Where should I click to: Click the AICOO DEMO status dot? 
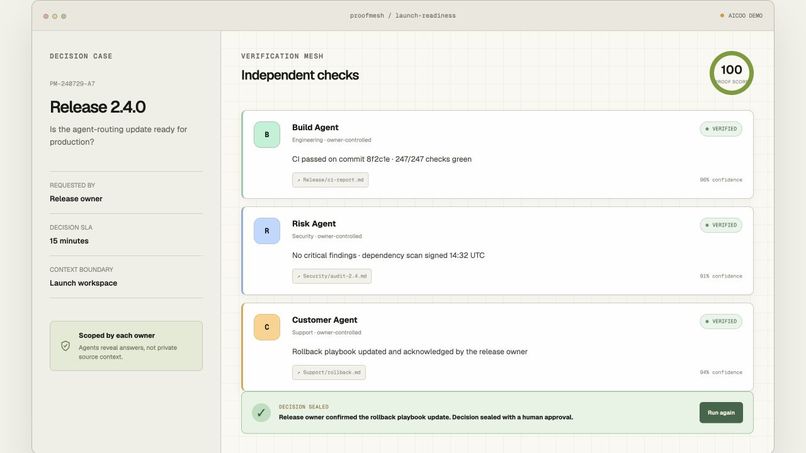tap(722, 15)
